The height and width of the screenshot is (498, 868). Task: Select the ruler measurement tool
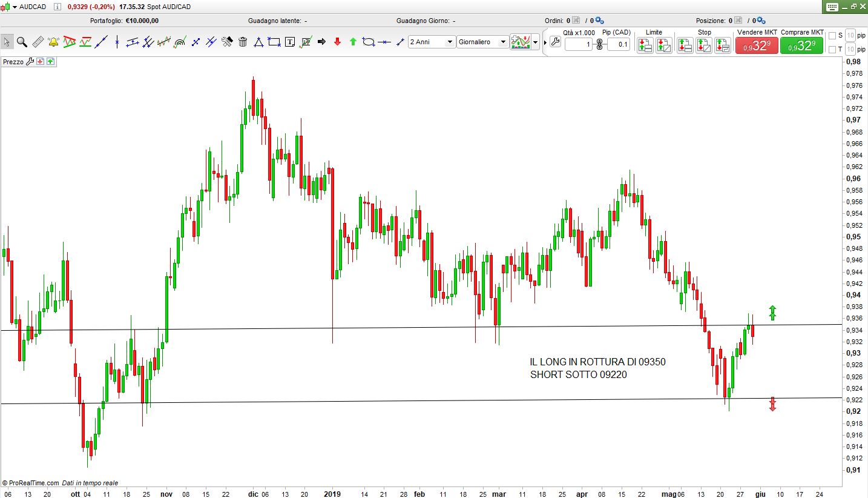point(38,42)
